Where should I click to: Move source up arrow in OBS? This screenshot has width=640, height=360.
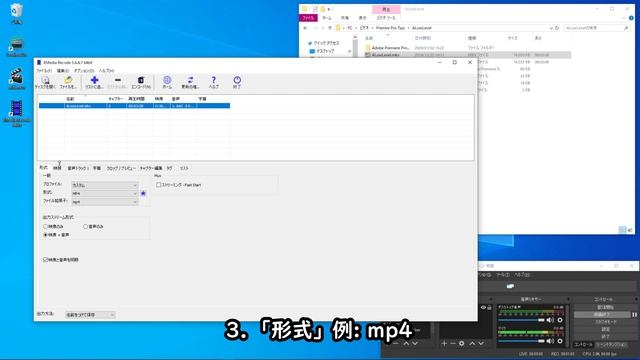[x=472, y=344]
